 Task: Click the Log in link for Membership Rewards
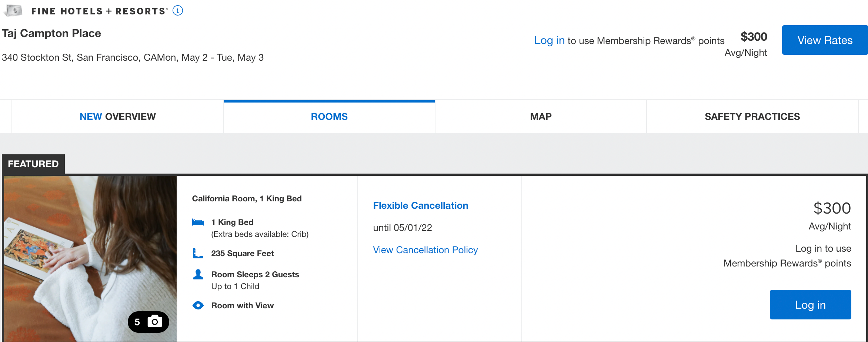(549, 40)
